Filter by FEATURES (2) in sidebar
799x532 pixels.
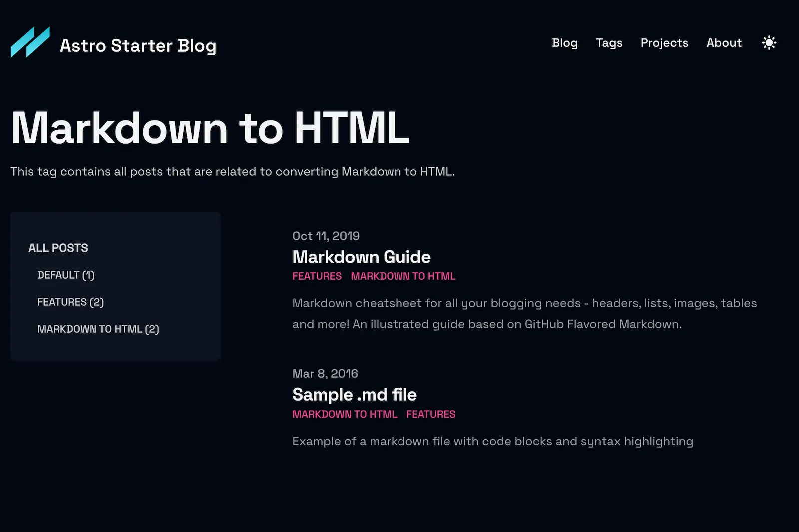[70, 302]
